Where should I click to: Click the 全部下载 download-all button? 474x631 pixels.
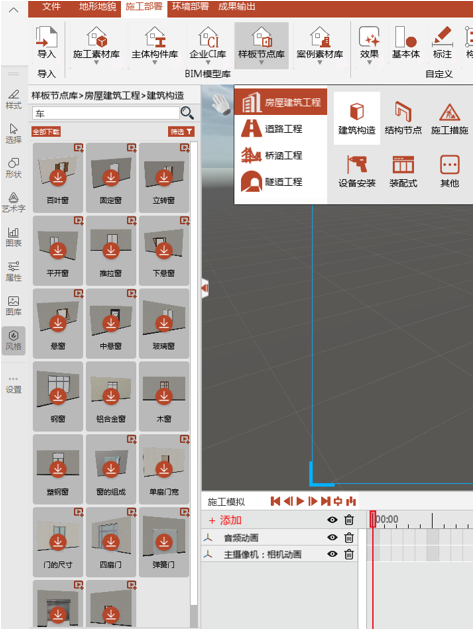coord(46,132)
